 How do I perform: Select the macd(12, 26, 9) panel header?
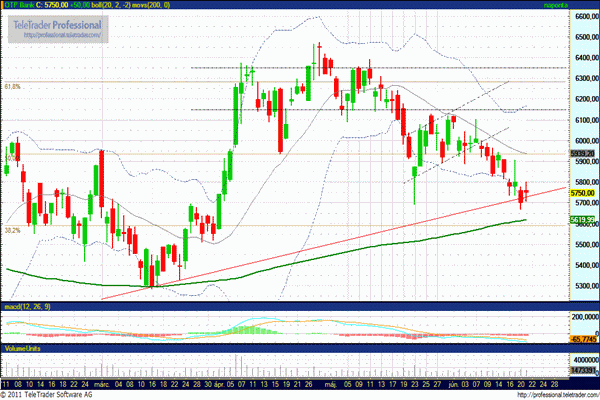[24, 303]
